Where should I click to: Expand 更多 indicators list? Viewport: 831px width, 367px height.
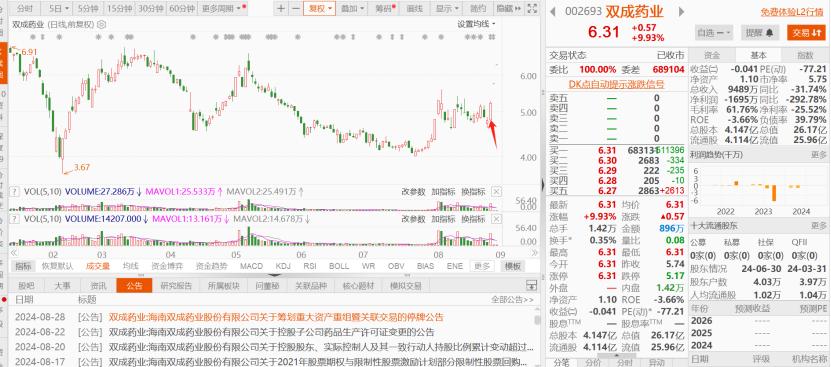(481, 266)
